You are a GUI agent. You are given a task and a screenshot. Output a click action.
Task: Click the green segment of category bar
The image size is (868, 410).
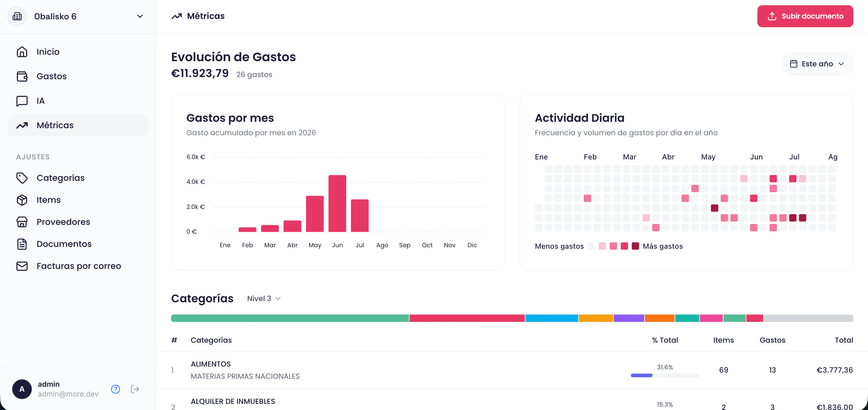290,318
